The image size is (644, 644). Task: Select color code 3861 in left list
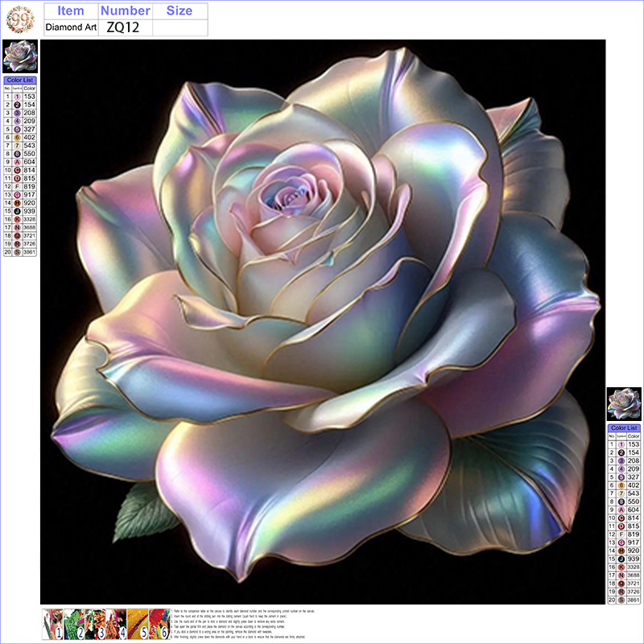pos(29,252)
